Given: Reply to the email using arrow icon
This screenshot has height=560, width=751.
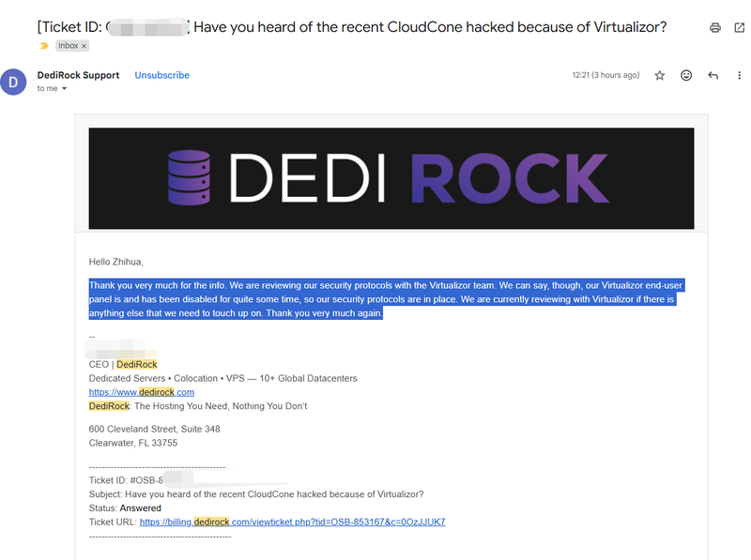Looking at the screenshot, I should (x=713, y=75).
